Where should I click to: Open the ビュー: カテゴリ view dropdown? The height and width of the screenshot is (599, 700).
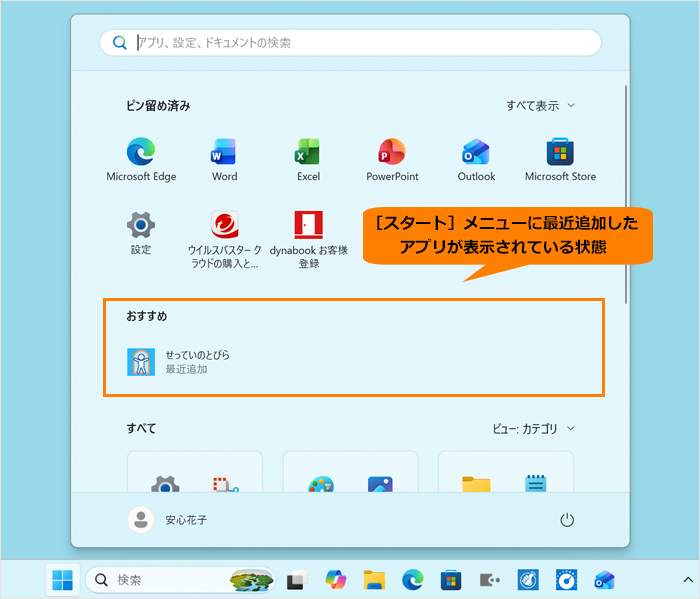533,429
